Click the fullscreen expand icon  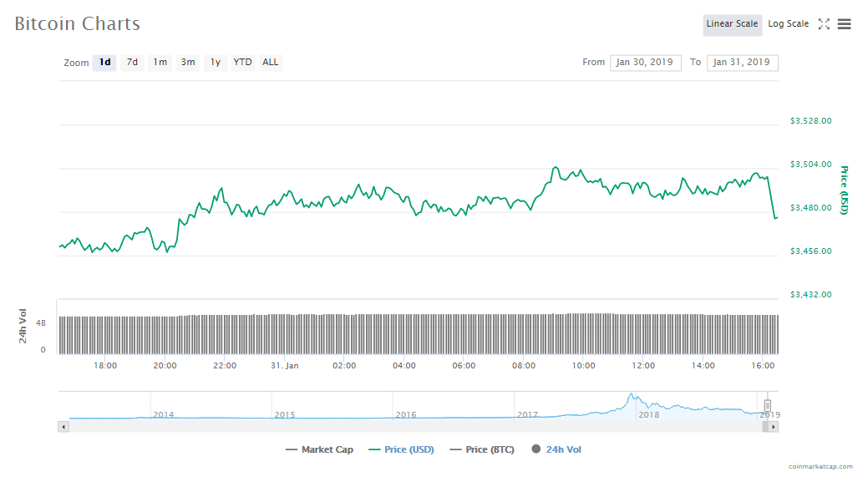point(824,24)
